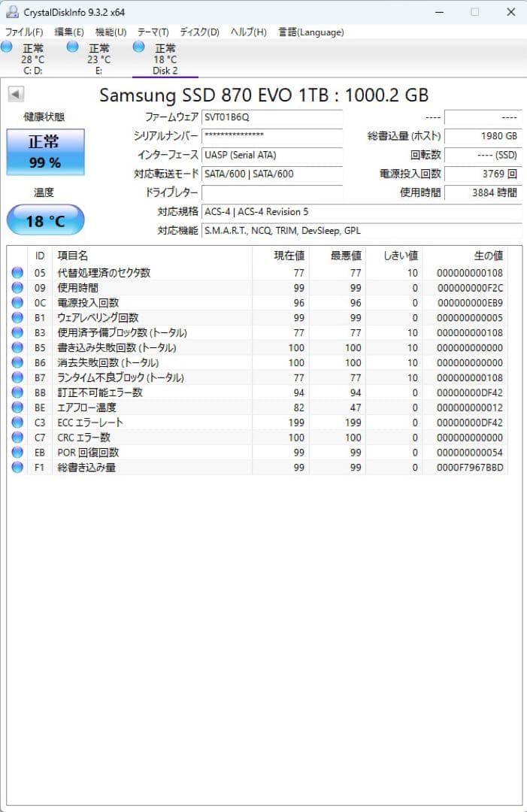The height and width of the screenshot is (812, 527).
Task: Click the standard field ACS-4 | ACS-4 Revision 5
Action: click(x=362, y=212)
